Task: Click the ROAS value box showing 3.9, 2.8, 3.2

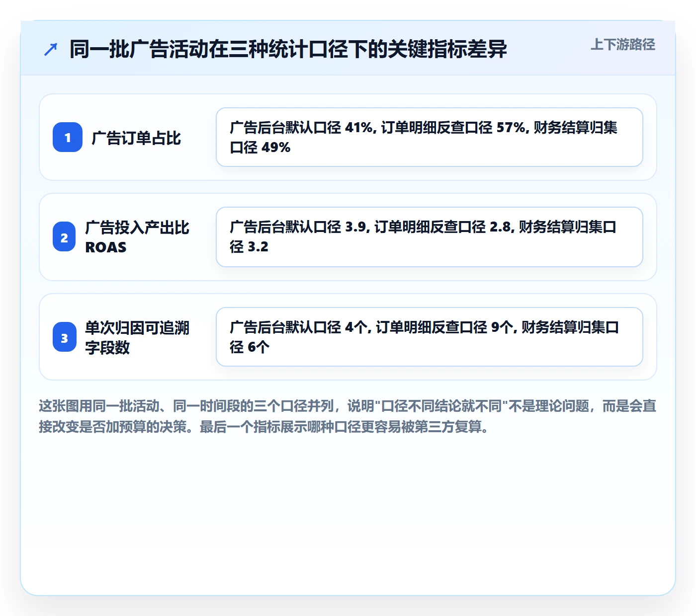Action: pyautogui.click(x=430, y=237)
